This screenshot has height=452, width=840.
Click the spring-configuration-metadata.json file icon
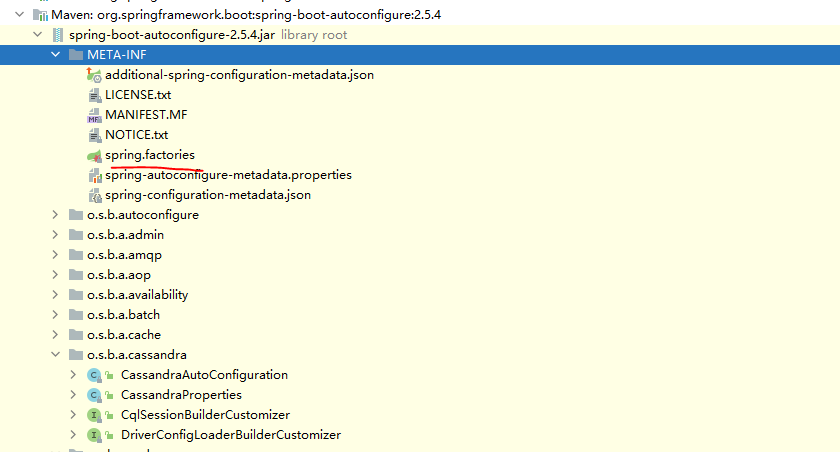pos(94,195)
